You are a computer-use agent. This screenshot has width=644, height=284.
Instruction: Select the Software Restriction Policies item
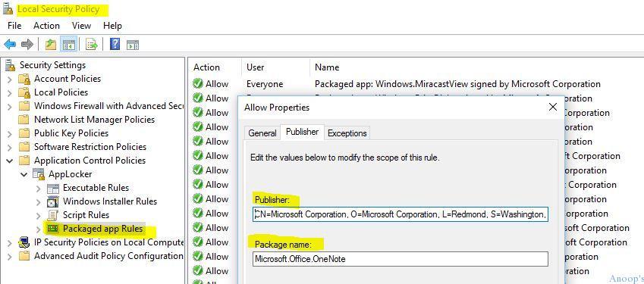pos(90,147)
